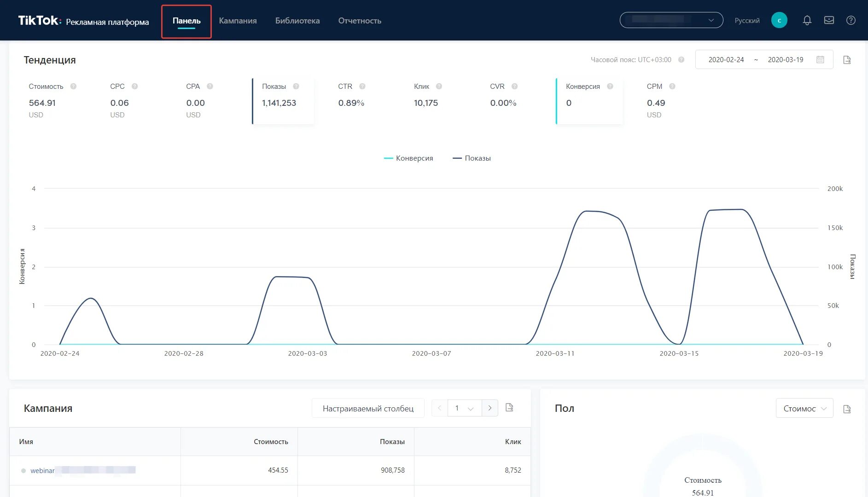This screenshot has width=868, height=497.
Task: Switch to the Отчетность tab
Action: pyautogui.click(x=360, y=21)
